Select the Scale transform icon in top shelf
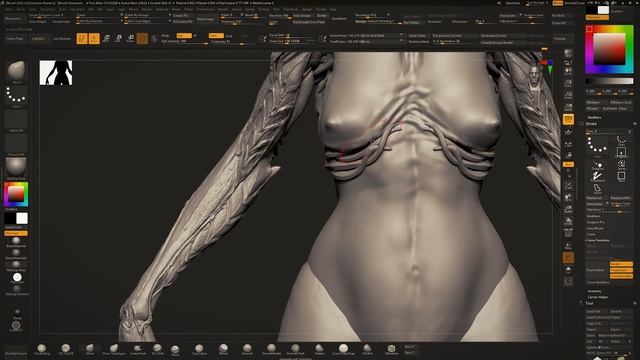Viewport: 640px width, 360px height. click(118, 38)
